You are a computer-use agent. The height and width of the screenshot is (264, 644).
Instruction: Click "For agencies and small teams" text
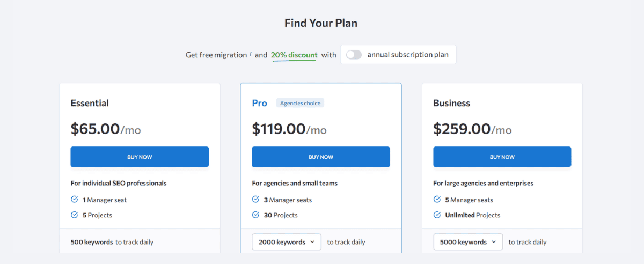point(295,183)
